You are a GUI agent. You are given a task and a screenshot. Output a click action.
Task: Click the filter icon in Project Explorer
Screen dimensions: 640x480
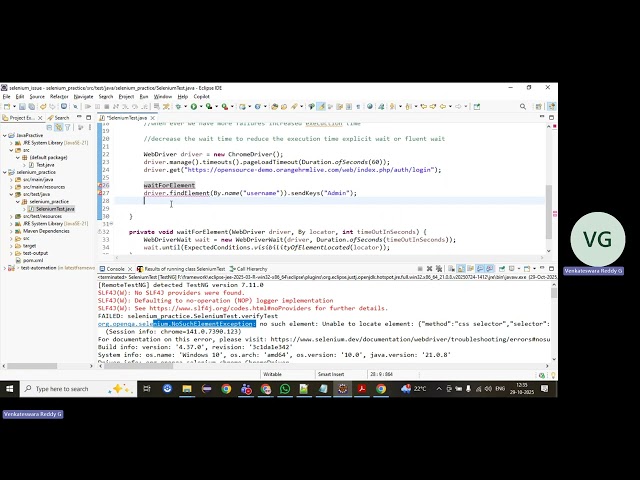(68, 128)
